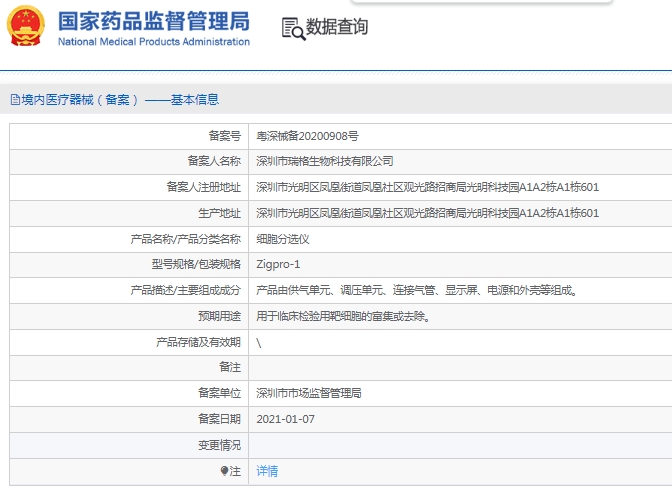Click the 备注 row label
672x494 pixels.
coord(230,367)
